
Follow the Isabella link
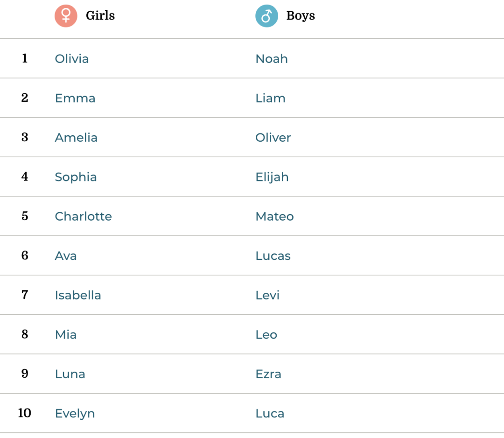pos(78,295)
